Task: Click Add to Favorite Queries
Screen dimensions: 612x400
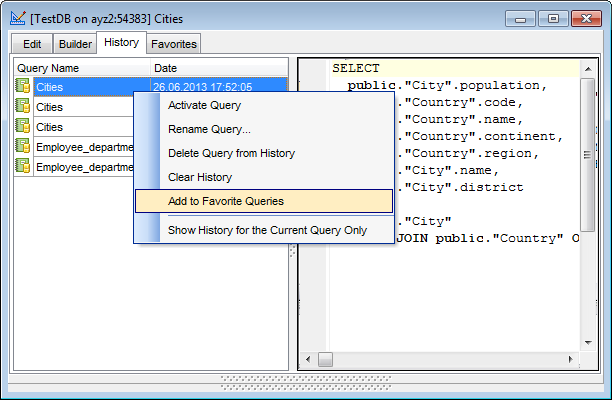Action: coord(226,201)
